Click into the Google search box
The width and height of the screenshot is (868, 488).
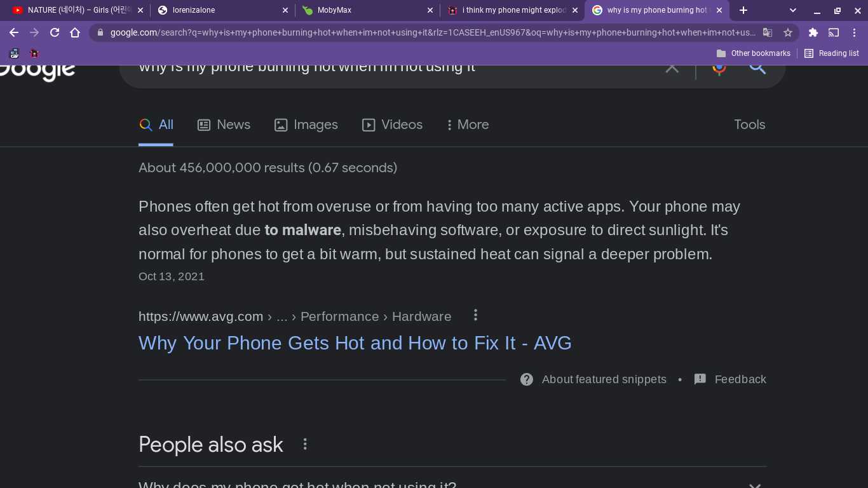click(394, 67)
